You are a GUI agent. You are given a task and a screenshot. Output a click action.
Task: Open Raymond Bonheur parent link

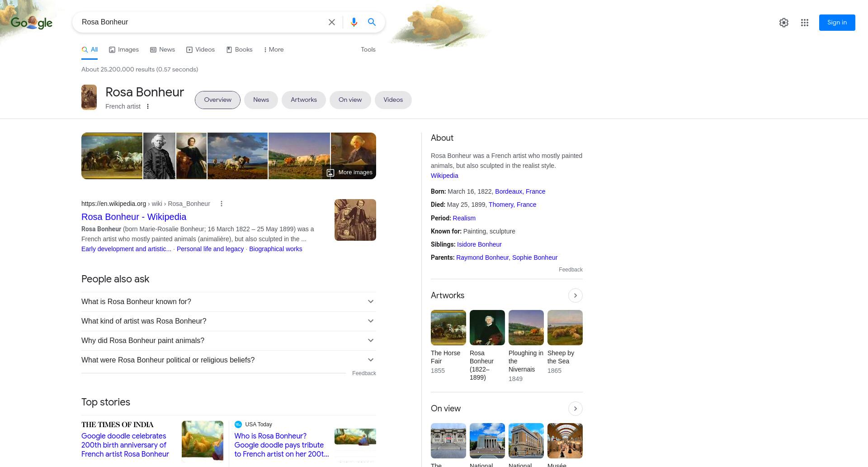(x=482, y=258)
